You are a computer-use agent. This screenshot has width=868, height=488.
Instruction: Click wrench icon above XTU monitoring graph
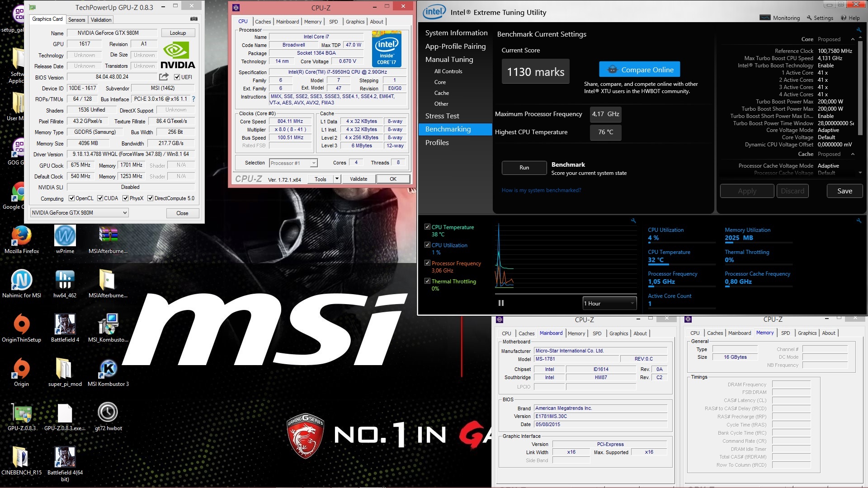click(x=633, y=221)
